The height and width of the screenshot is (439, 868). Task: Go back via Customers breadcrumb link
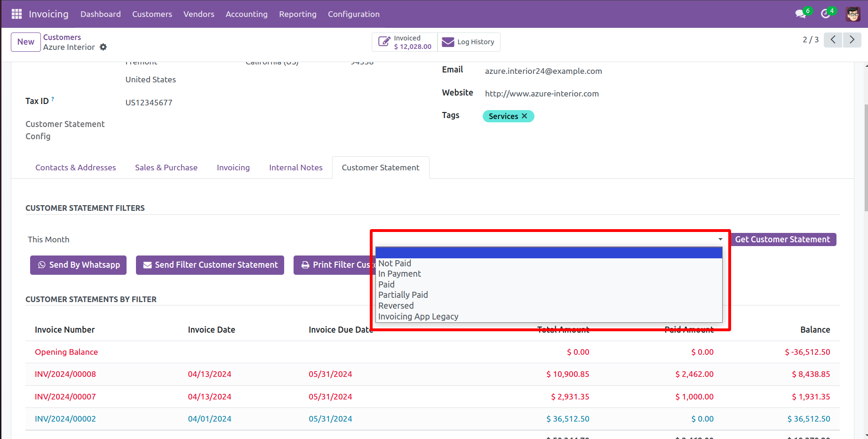[x=62, y=37]
